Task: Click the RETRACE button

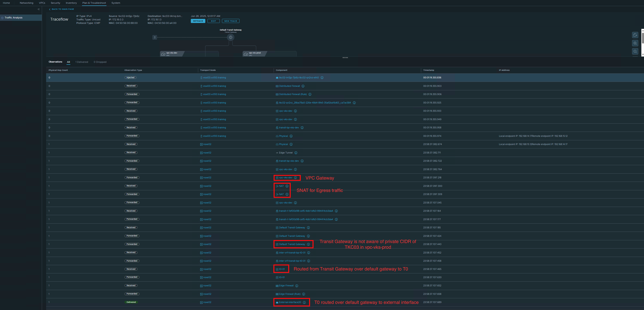Action: click(x=198, y=21)
